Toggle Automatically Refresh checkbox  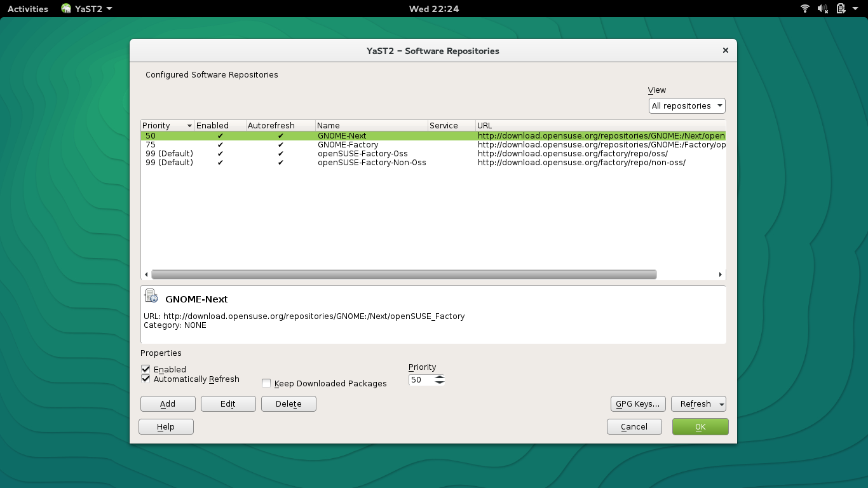point(146,379)
